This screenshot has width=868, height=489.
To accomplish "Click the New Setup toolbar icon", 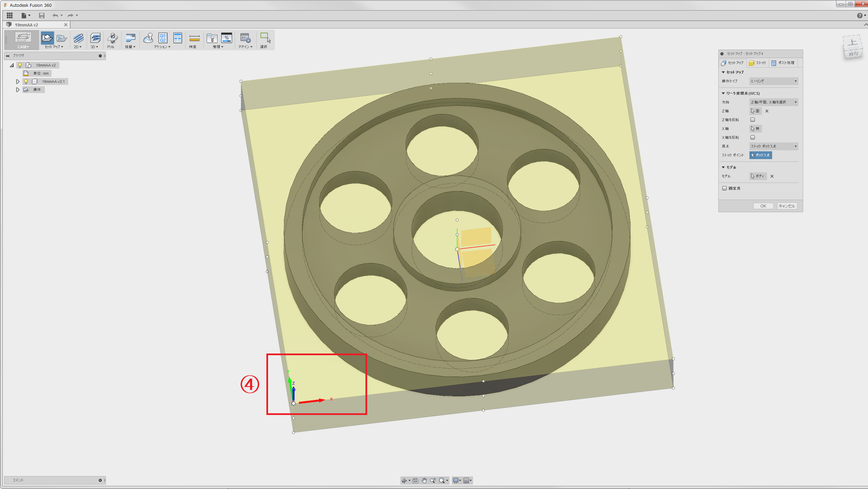I will point(47,38).
